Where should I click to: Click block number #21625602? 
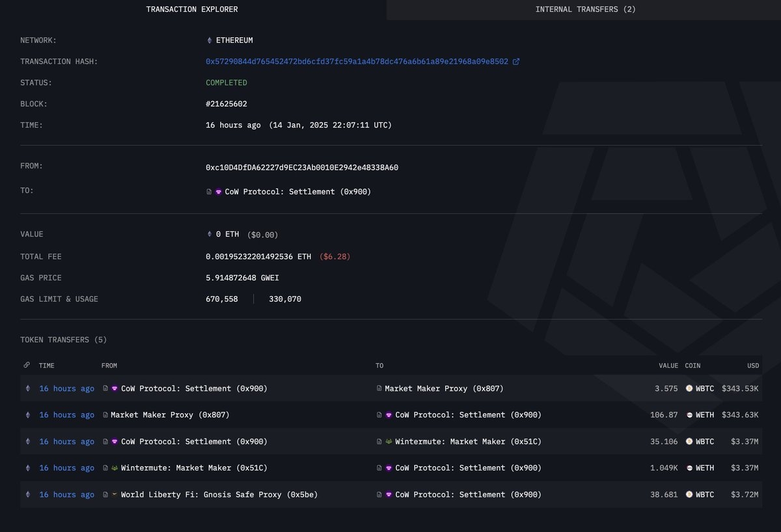coord(226,104)
